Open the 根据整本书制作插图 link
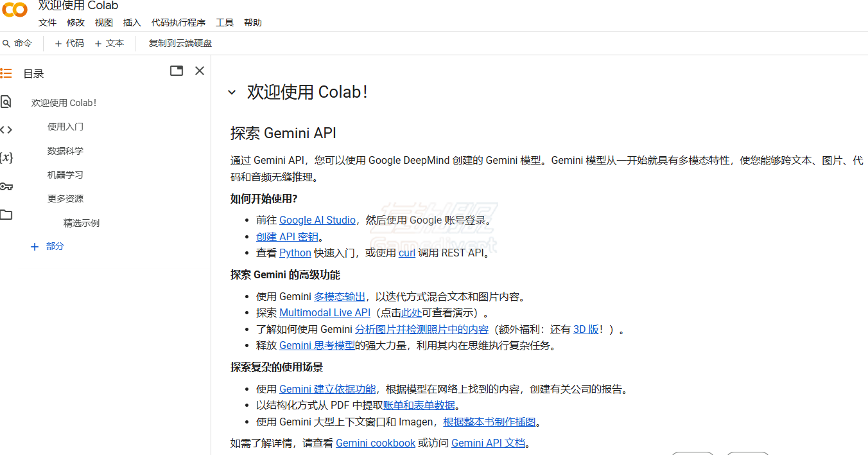The image size is (868, 455). 489,422
